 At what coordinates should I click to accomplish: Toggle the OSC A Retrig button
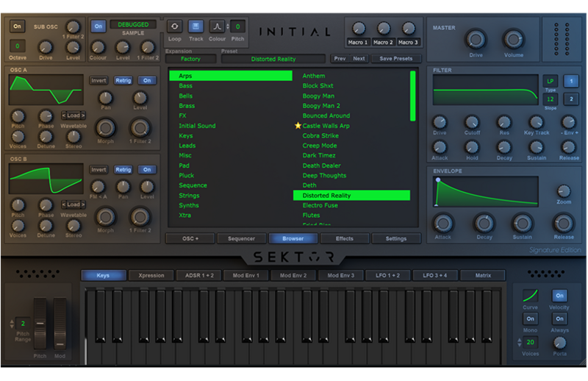click(x=123, y=81)
